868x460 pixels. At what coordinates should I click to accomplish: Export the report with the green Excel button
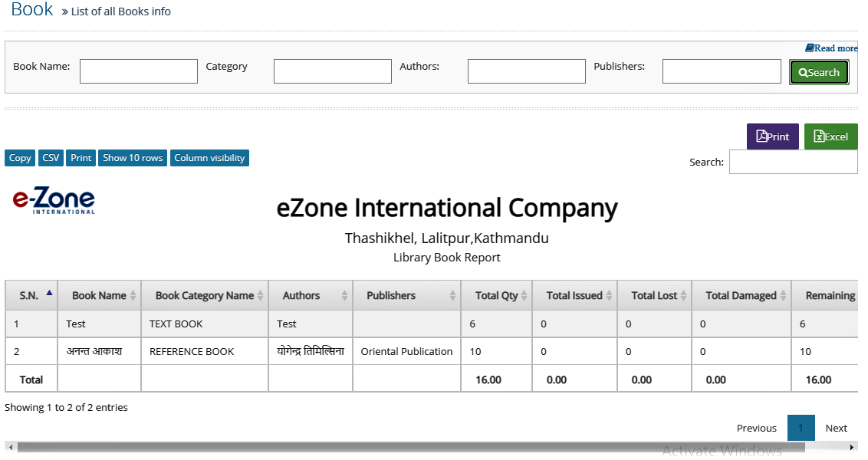point(830,136)
